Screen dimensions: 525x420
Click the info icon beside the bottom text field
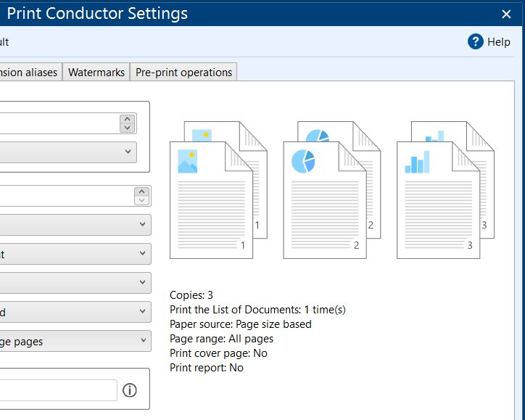tap(130, 390)
